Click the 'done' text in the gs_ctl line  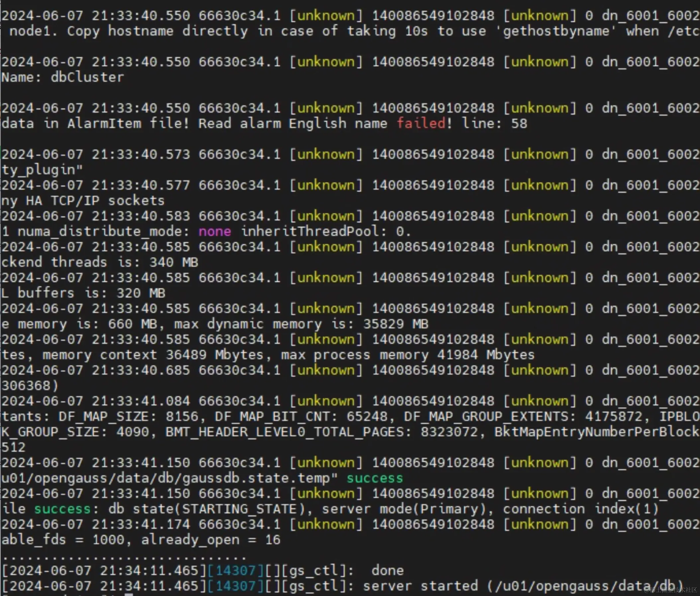(388, 571)
